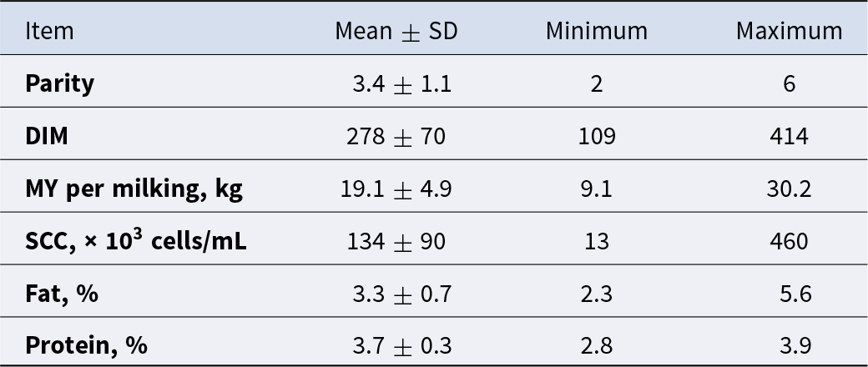
Task: Select the 134 ± 90 SCC cell
Action: [396, 241]
